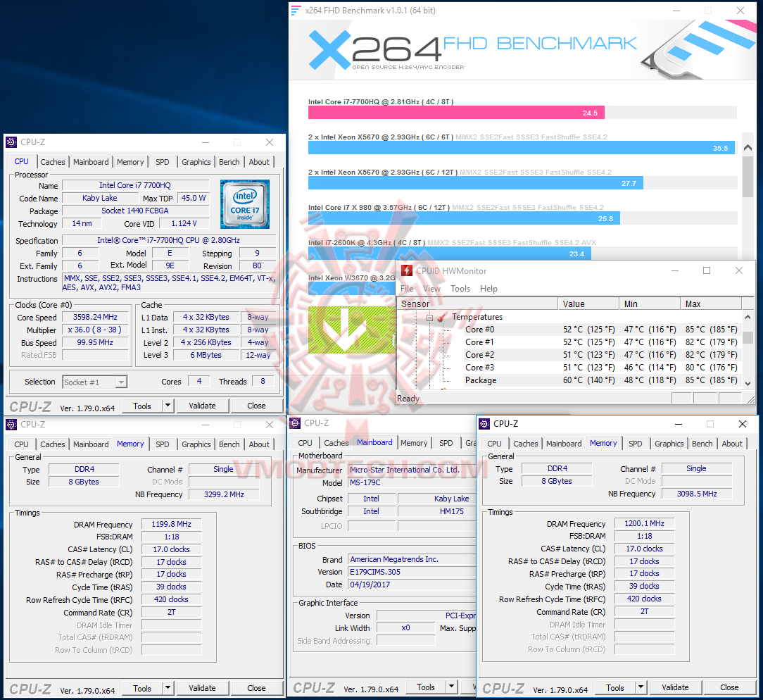Collapse the Temperatures tree node

click(x=429, y=318)
